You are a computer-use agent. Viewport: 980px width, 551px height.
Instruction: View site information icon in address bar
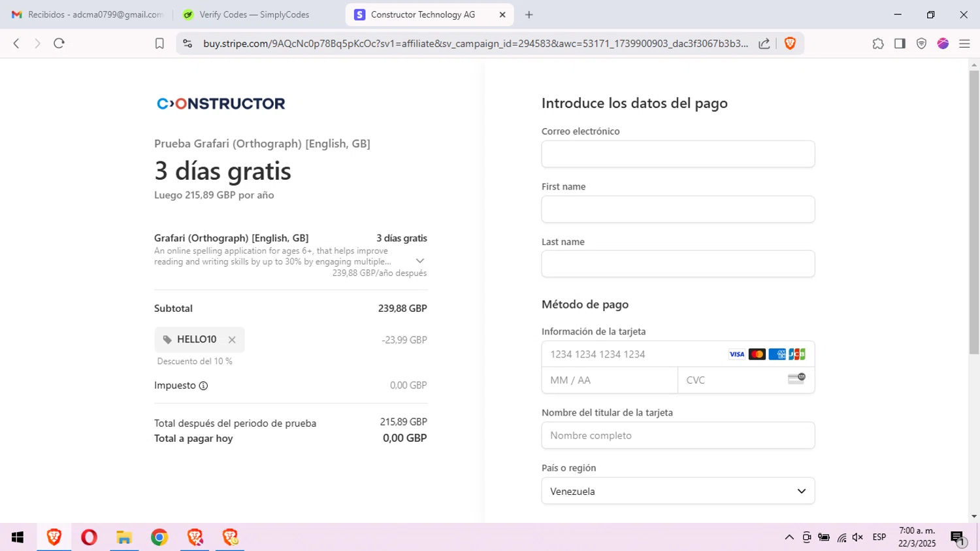click(x=188, y=44)
